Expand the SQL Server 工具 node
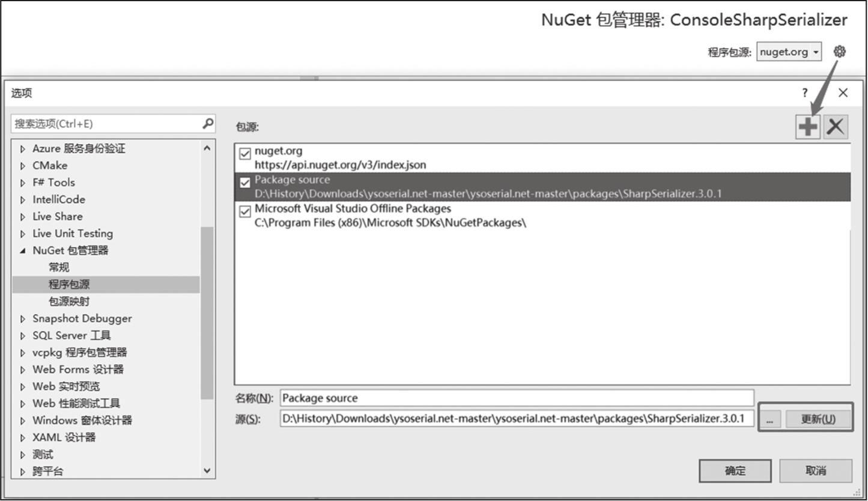Screen dimensions: 868x501 pyautogui.click(x=23, y=336)
